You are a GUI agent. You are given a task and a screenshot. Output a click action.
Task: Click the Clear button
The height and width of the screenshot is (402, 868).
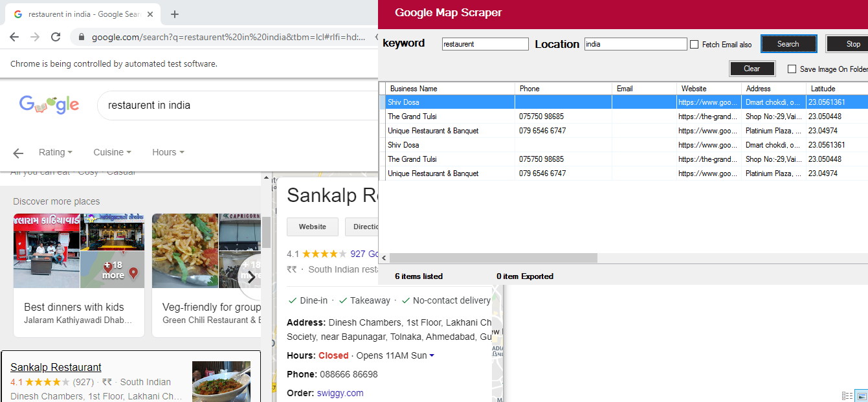pos(751,69)
